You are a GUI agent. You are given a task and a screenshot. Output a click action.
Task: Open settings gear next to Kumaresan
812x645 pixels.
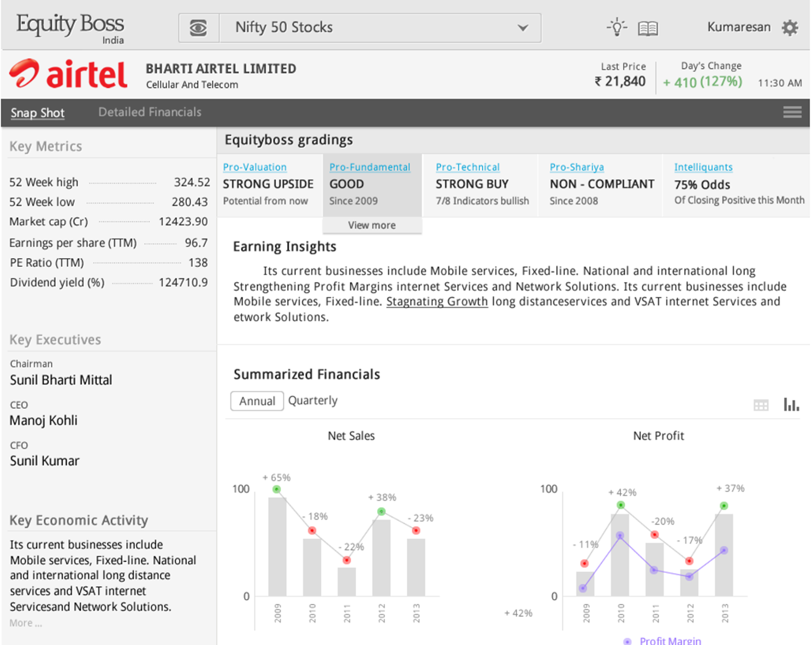click(790, 27)
